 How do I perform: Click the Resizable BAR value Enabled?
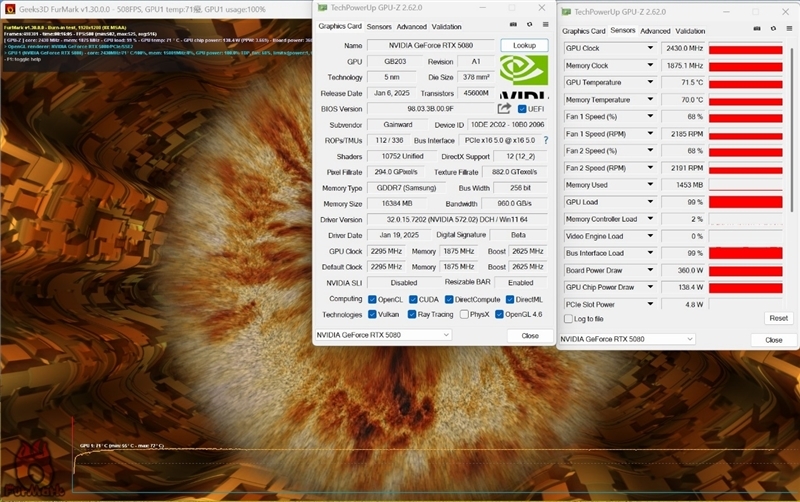click(520, 282)
